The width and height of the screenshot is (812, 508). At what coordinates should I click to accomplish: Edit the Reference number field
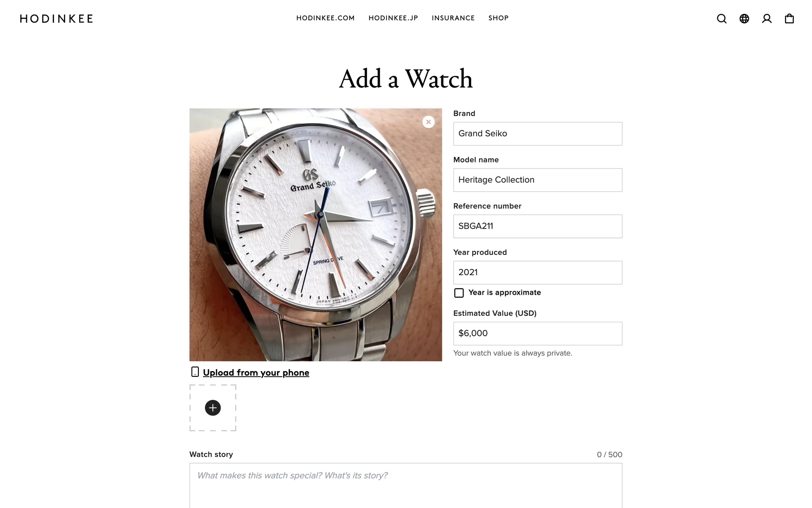click(538, 226)
